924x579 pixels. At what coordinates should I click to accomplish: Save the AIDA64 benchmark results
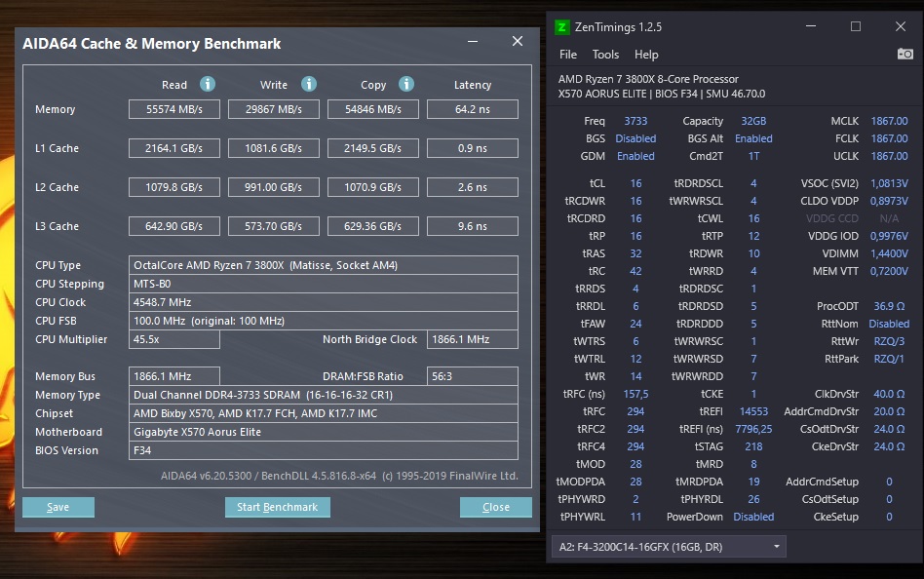click(x=58, y=507)
